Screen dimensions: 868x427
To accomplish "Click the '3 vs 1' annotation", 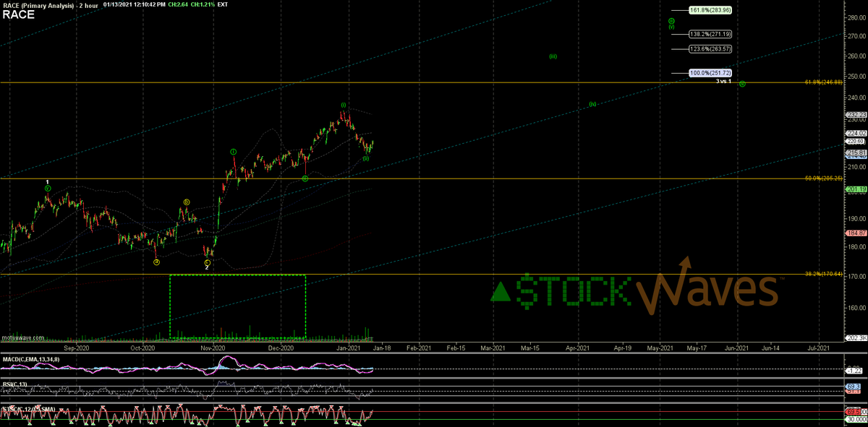I will point(723,81).
